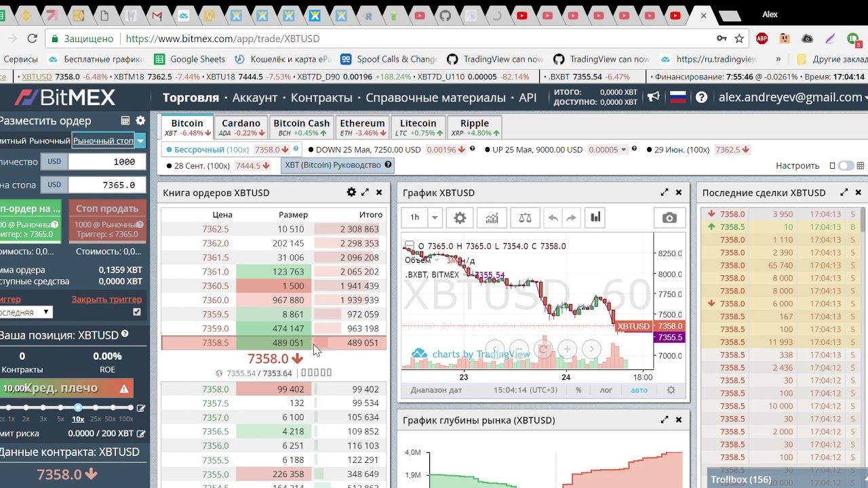Open 1h interval dropdown arrow
Screen dimensions: 868x488
(435, 218)
